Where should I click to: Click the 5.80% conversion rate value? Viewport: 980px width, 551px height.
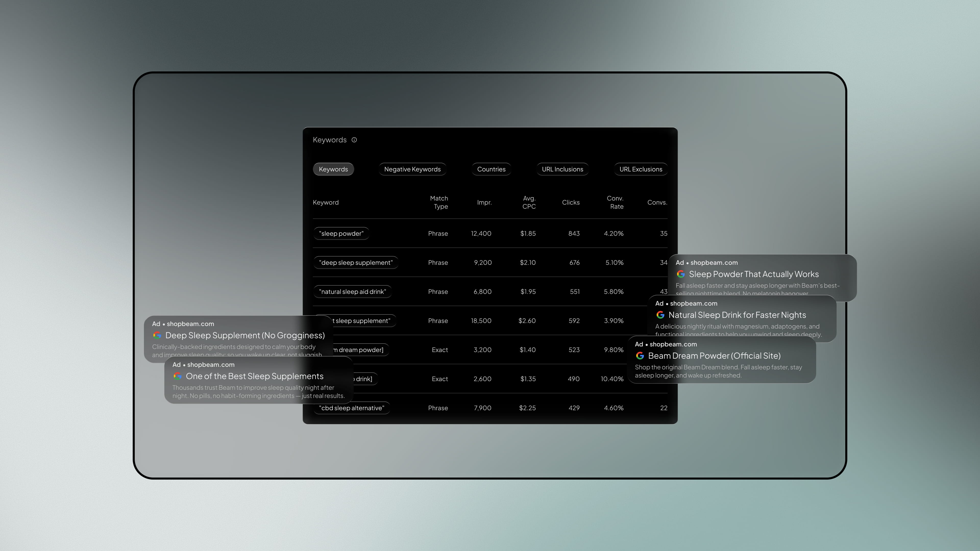coord(614,292)
